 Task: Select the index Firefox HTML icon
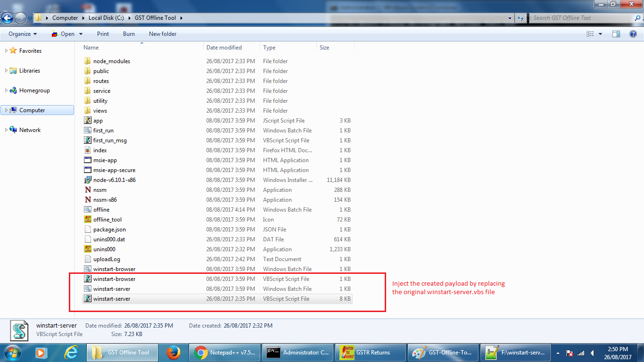pos(87,150)
